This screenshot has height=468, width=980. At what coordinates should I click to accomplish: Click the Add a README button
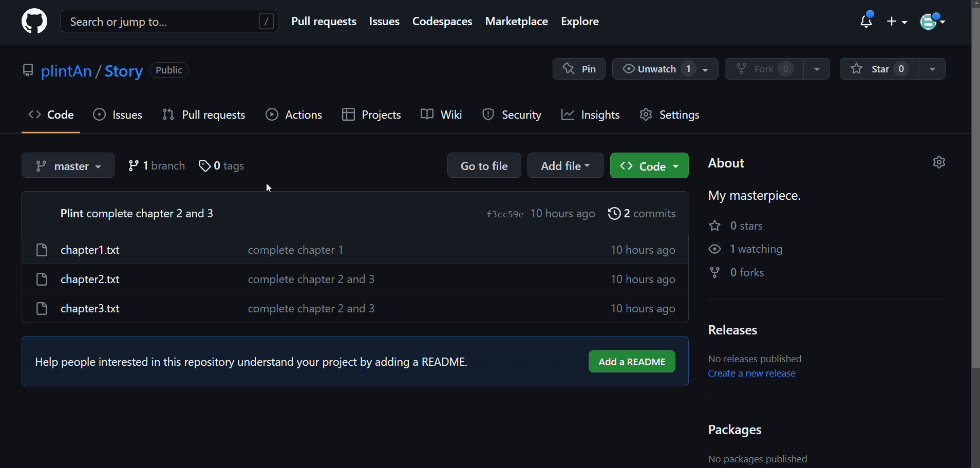tap(632, 362)
